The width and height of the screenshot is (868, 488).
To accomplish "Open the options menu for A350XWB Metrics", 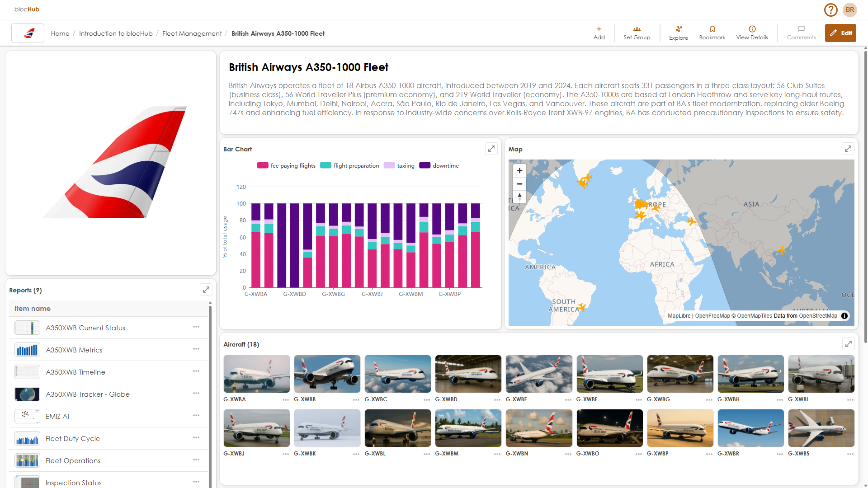I will (196, 349).
